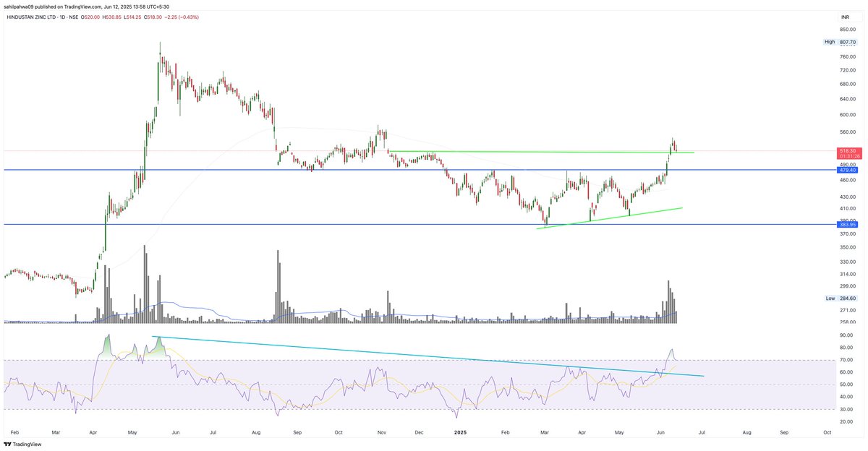Click the 350.00 price axis label
The width and height of the screenshot is (868, 451).
(847, 247)
